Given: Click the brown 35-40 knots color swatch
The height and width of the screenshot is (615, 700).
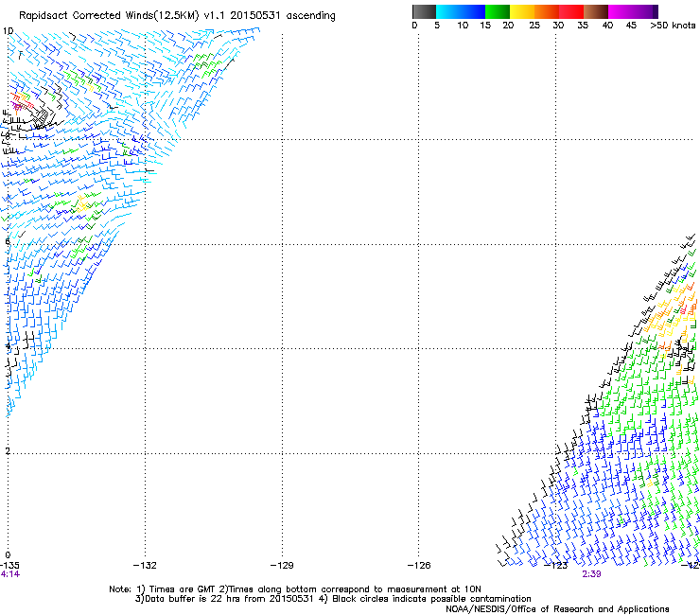Looking at the screenshot, I should pyautogui.click(x=596, y=11).
